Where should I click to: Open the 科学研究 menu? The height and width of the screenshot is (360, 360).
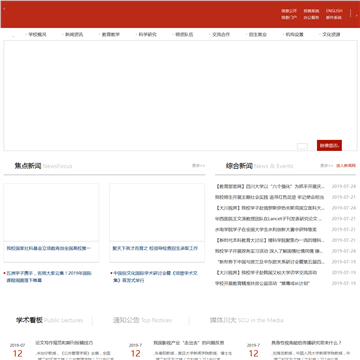click(x=147, y=34)
